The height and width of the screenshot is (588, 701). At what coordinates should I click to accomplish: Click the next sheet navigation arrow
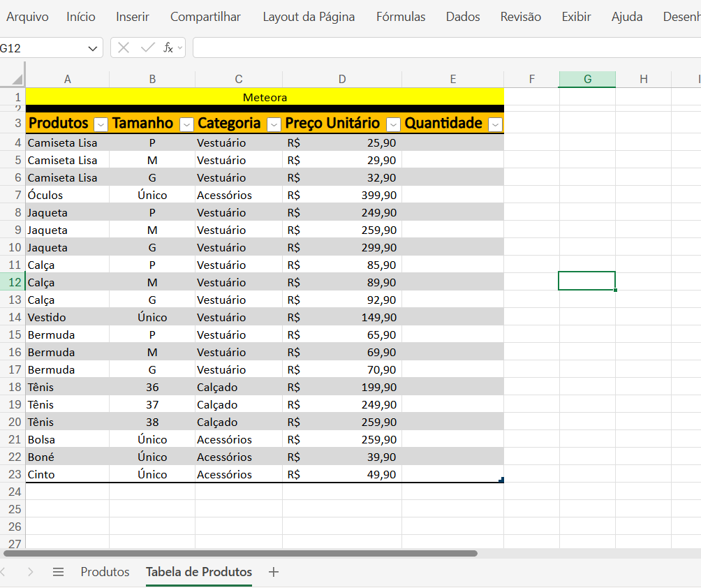[31, 571]
